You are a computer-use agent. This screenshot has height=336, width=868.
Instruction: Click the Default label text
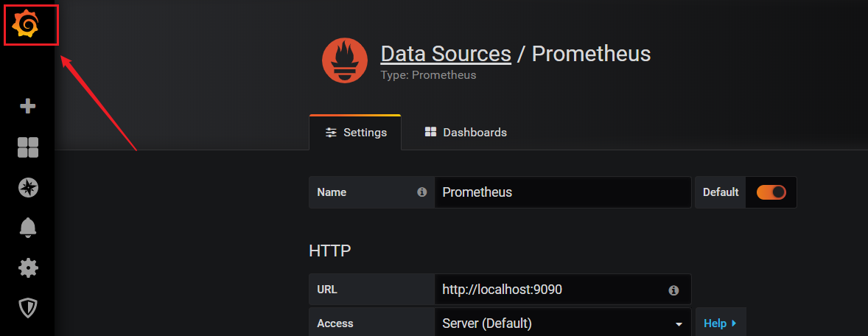click(x=721, y=192)
